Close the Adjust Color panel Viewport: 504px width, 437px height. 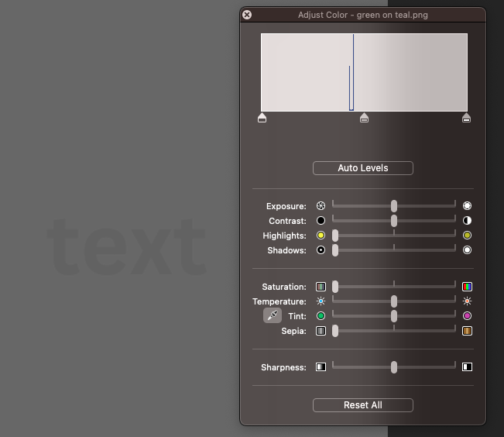(x=247, y=15)
